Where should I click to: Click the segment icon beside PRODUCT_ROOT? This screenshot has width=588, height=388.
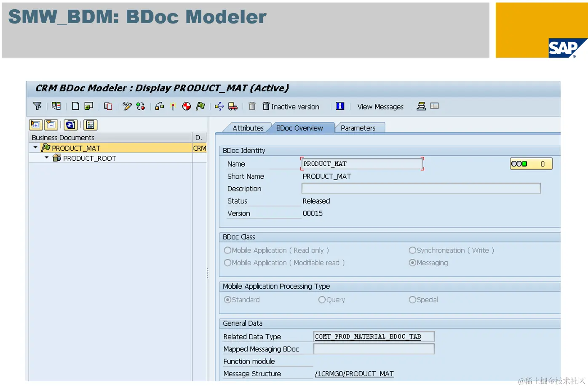(x=57, y=158)
